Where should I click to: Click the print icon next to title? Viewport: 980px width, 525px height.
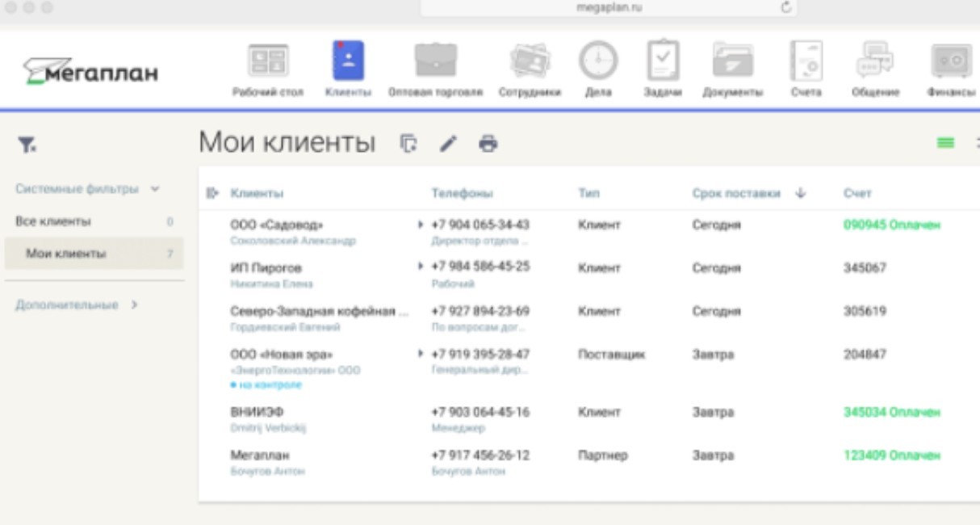[x=488, y=144]
